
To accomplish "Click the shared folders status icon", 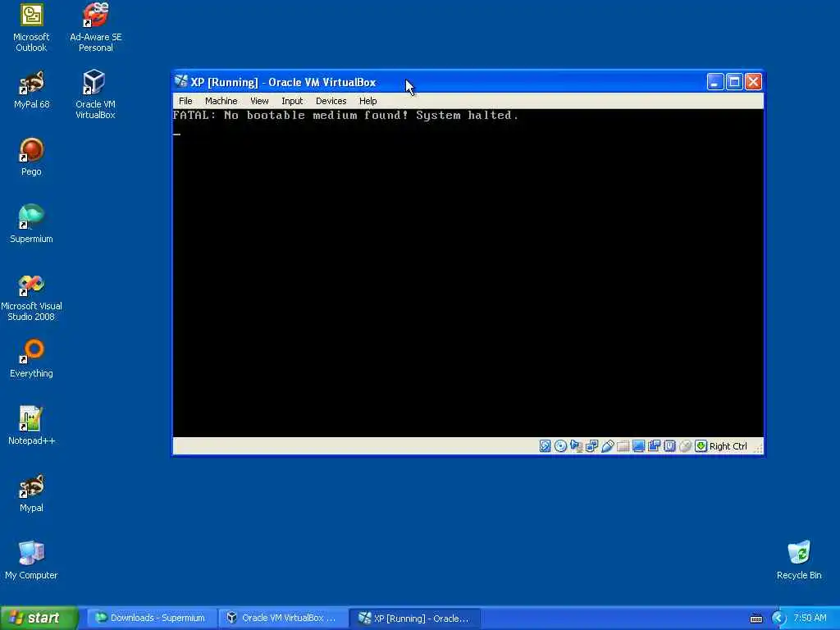I will click(623, 446).
